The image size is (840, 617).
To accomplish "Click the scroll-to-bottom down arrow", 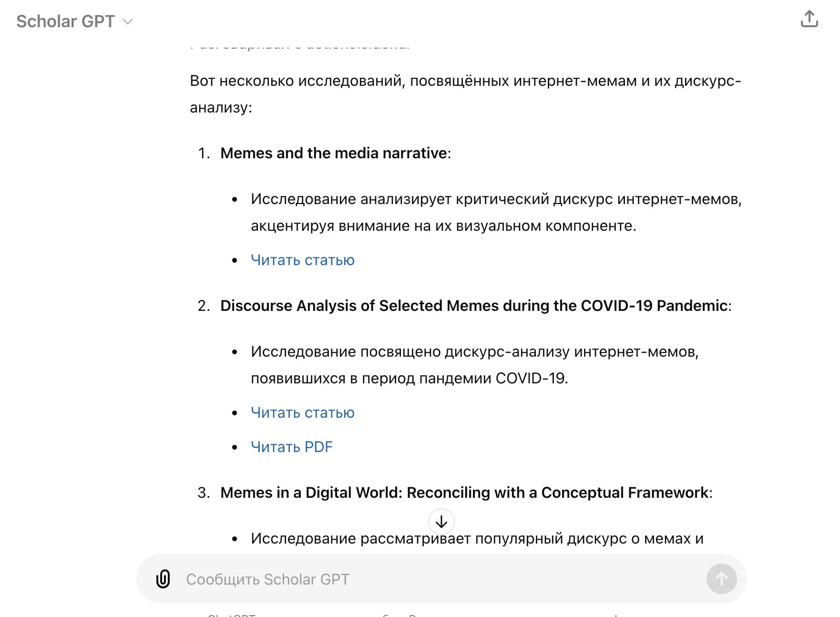I will [x=441, y=522].
